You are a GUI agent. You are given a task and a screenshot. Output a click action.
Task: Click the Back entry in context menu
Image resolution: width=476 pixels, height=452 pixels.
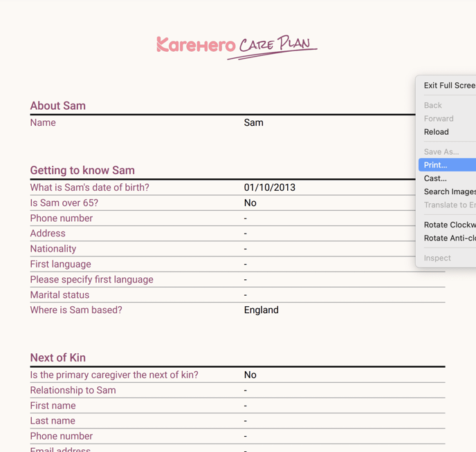(x=433, y=106)
